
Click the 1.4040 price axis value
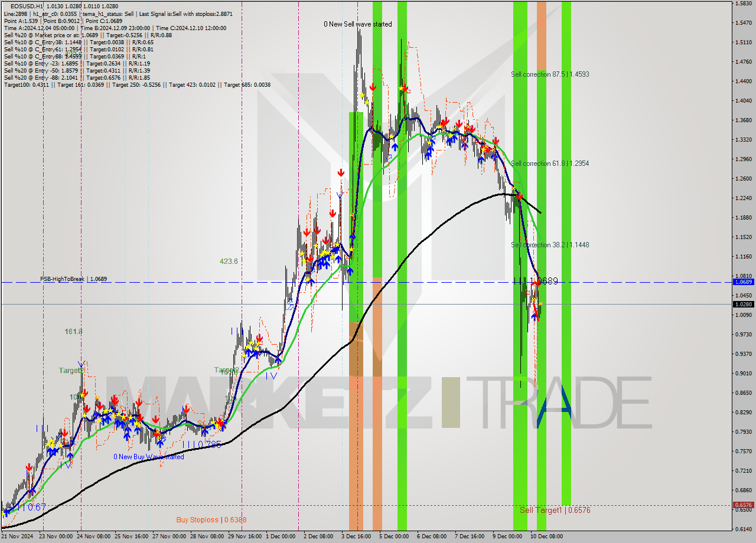pyautogui.click(x=743, y=101)
